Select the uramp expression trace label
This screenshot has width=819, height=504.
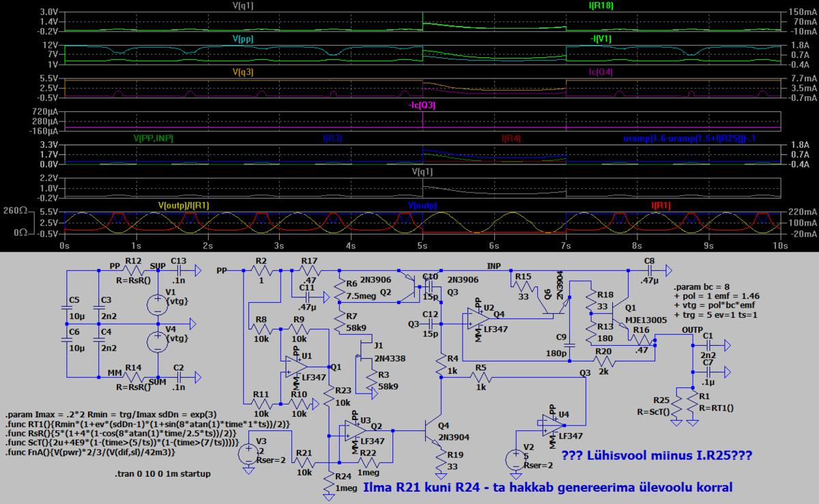(701, 138)
